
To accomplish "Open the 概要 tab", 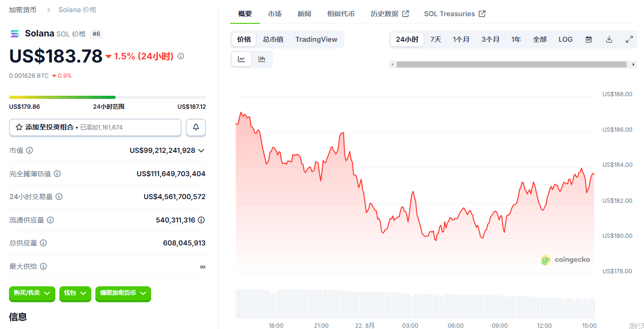I will pos(245,13).
